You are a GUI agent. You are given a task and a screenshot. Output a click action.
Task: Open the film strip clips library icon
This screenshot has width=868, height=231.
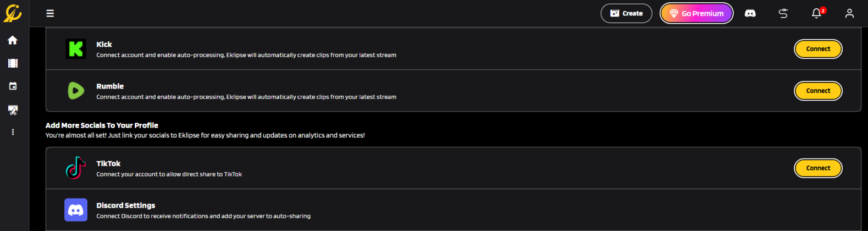click(13, 63)
